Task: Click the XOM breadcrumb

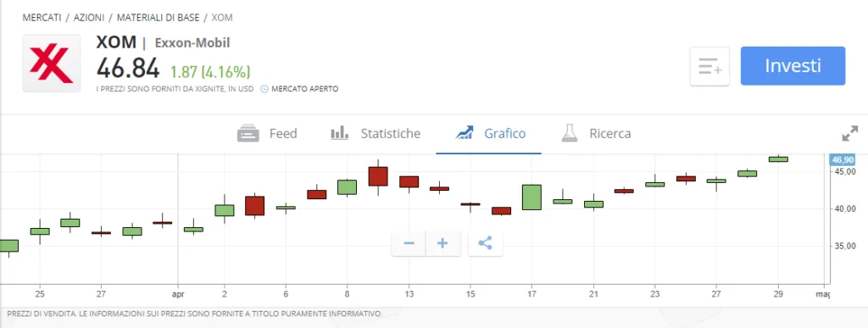Action: tap(222, 18)
